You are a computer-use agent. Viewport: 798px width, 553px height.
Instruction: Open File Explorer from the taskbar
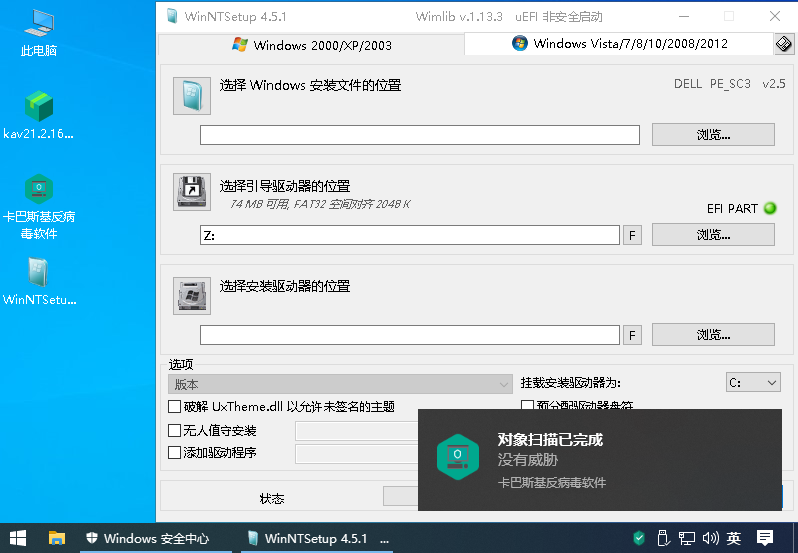coord(56,538)
